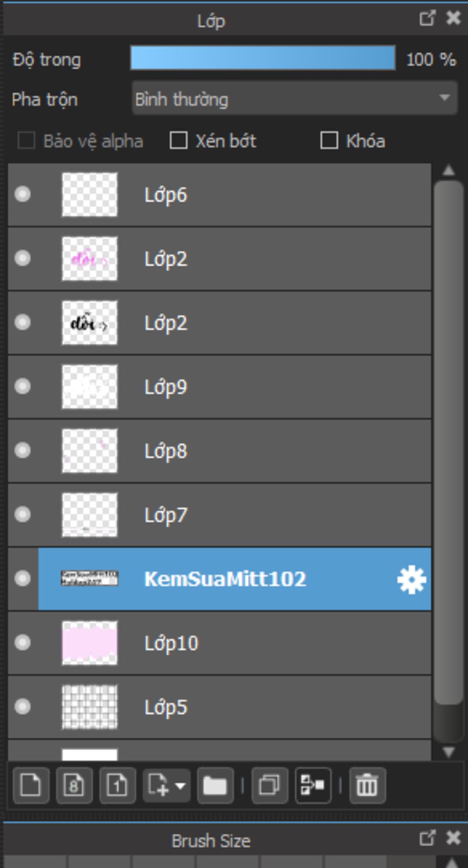Open the Pha trộn blend mode dropdown
This screenshot has width=468, height=868.
(x=294, y=98)
